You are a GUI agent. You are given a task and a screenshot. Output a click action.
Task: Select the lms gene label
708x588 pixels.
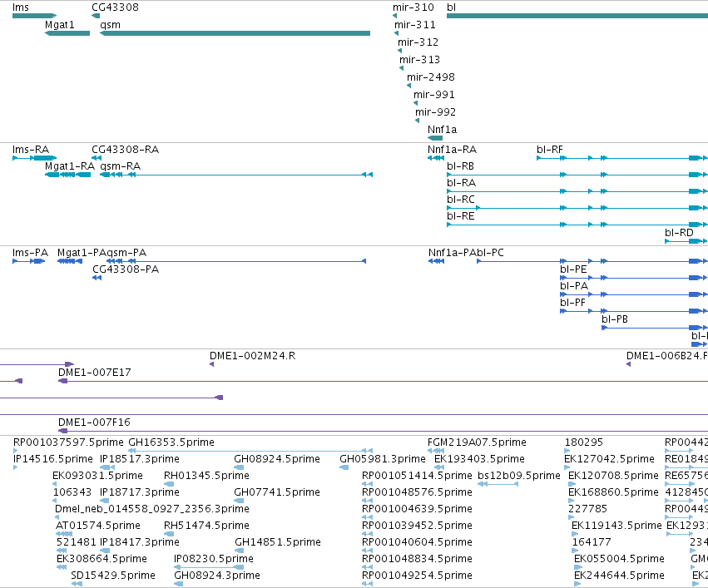20,7
